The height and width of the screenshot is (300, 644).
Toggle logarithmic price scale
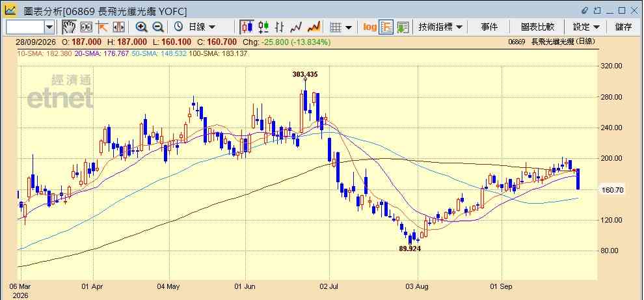coord(369,27)
